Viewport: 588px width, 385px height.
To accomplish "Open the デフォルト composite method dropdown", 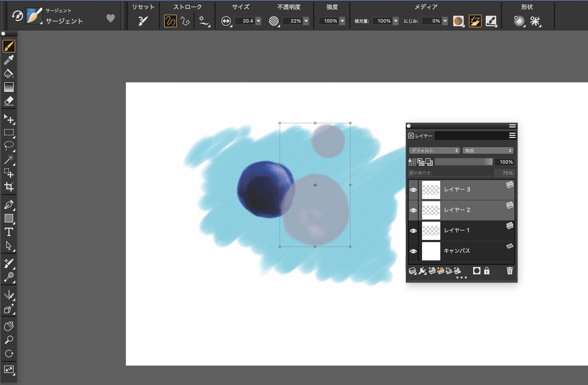I will (x=434, y=151).
